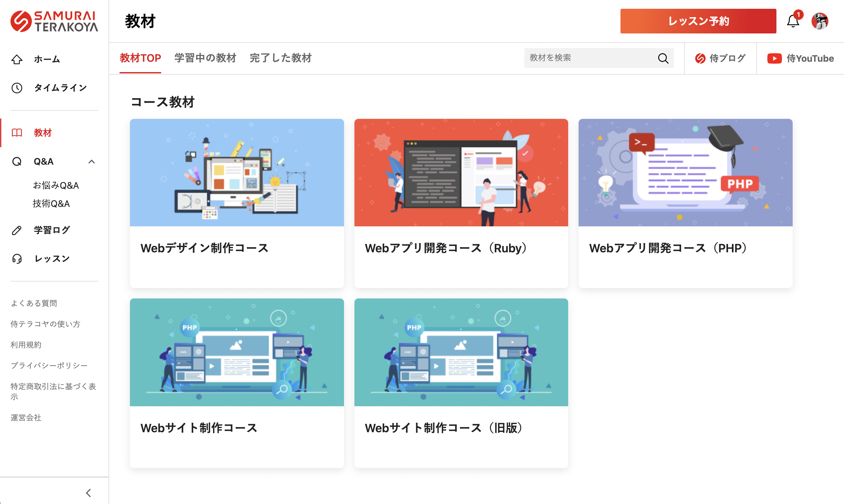Open ホーム via the house icon
This screenshot has width=844, height=504.
(x=17, y=59)
